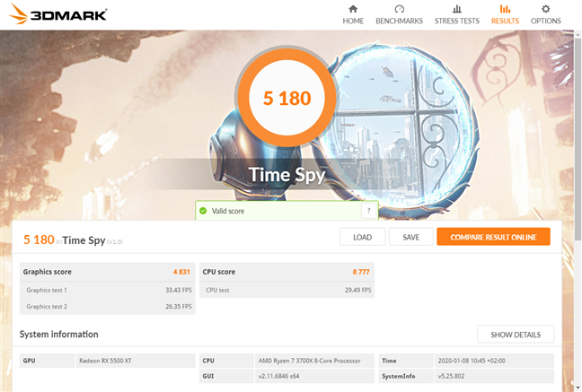Image resolution: width=582 pixels, height=392 pixels.
Task: Click the scrollbar down arrow
Action: [578, 388]
